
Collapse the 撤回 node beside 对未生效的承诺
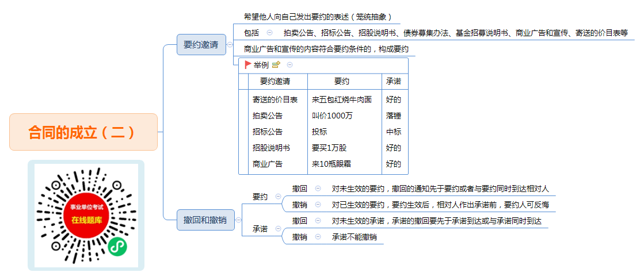(318, 220)
